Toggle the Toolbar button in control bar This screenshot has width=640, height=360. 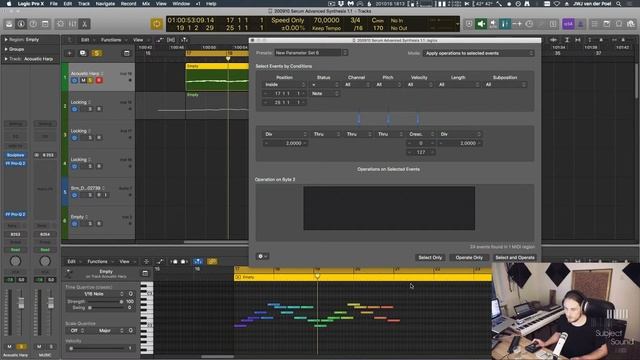pos(45,24)
